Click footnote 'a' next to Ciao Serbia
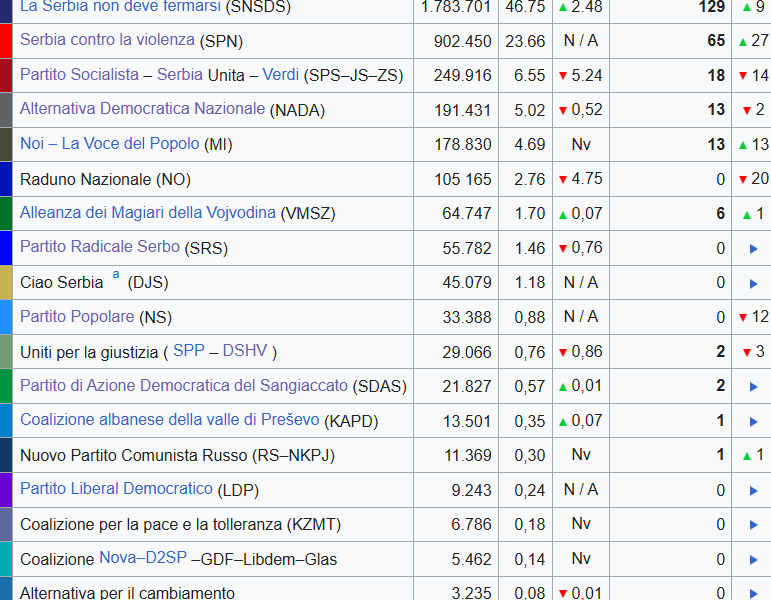This screenshot has height=600, width=771. tap(116, 275)
